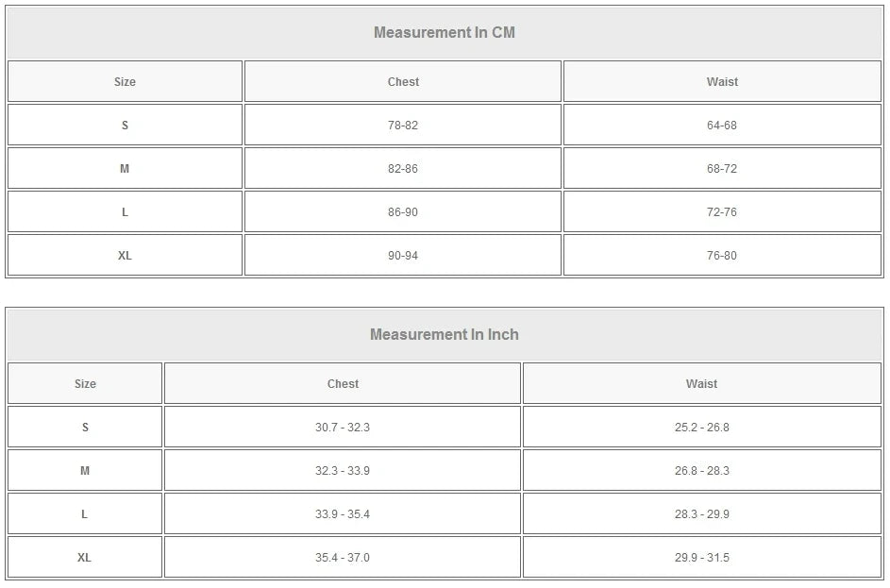Click the XL size cell in CM table
Viewport: 890px width, 588px height.
point(125,256)
